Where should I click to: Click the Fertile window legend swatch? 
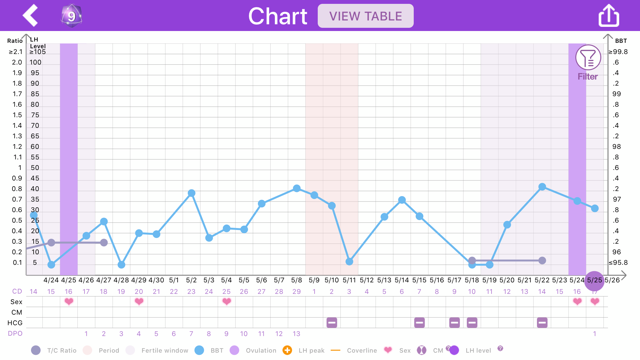click(130, 350)
